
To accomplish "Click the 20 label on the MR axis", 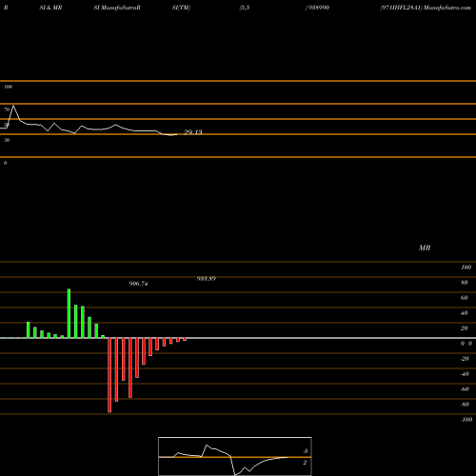I will (464, 328).
